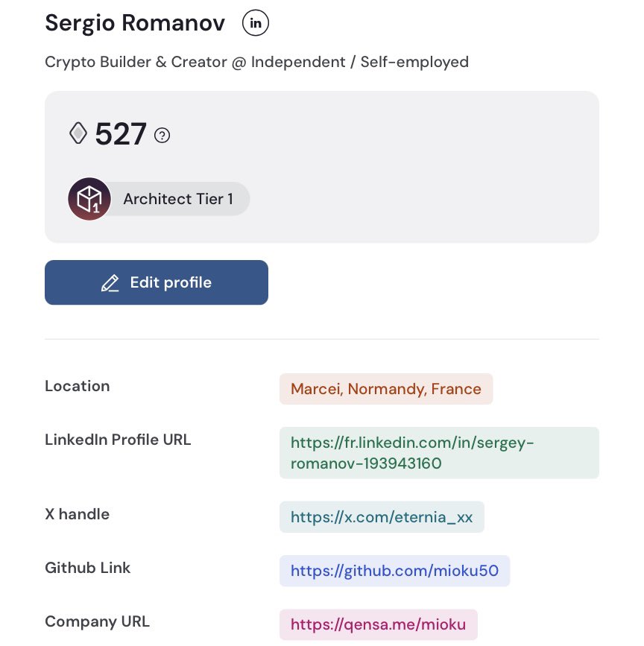The image size is (644, 646).
Task: Click the Crypto Builder & Creator headline
Action: pyautogui.click(x=256, y=62)
